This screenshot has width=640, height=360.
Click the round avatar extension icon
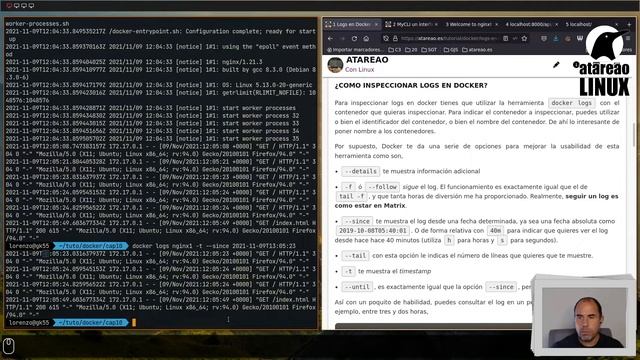point(568,38)
